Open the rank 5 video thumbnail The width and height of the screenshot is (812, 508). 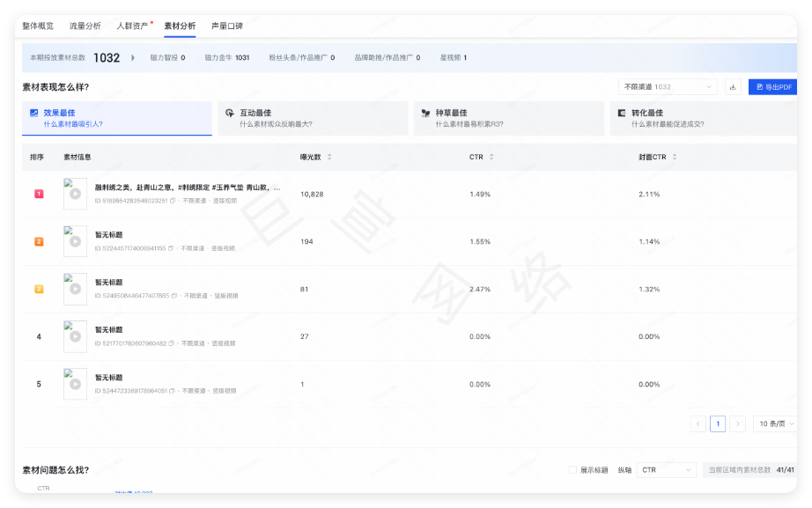click(74, 383)
